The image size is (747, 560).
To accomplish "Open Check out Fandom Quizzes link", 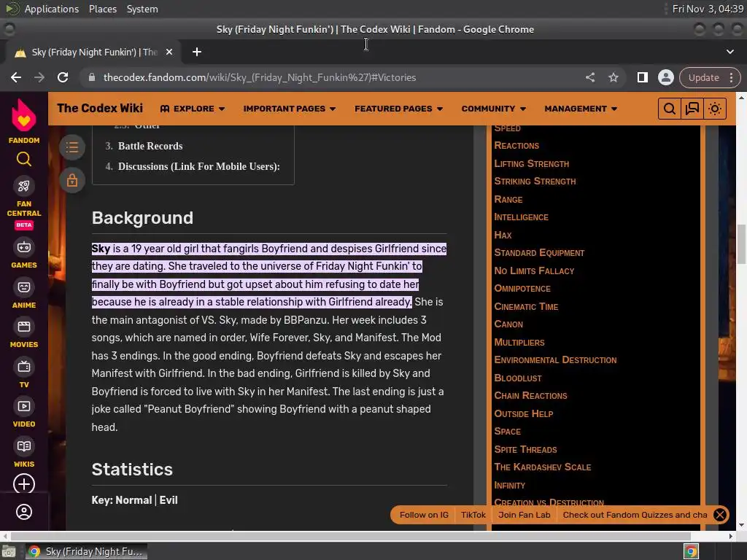I will coord(635,515).
